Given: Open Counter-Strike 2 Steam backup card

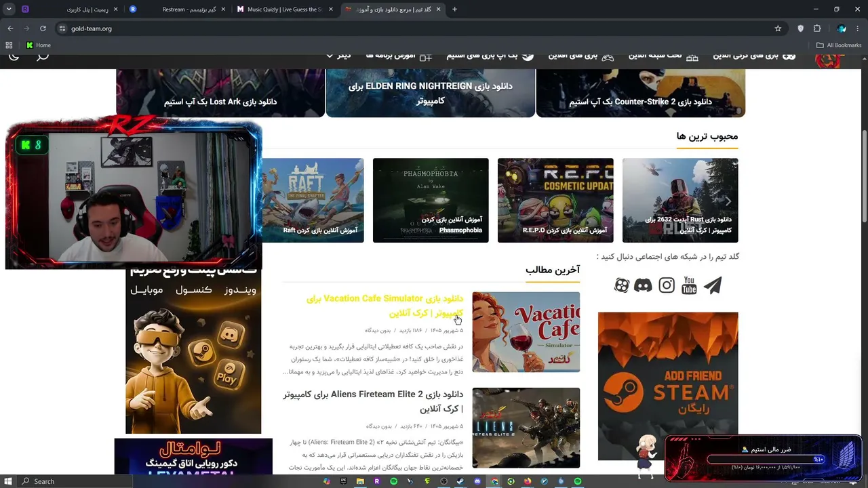Looking at the screenshot, I should pos(641,93).
